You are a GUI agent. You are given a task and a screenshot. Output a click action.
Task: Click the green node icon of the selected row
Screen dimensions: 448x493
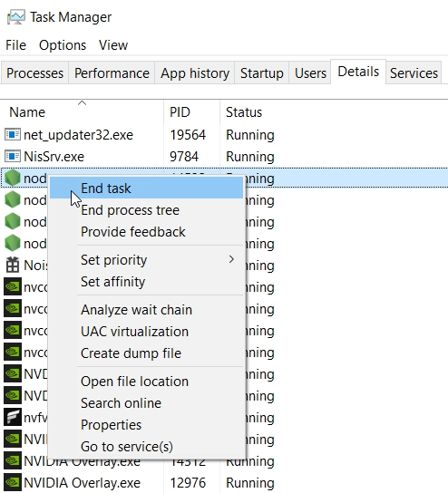pyautogui.click(x=13, y=179)
